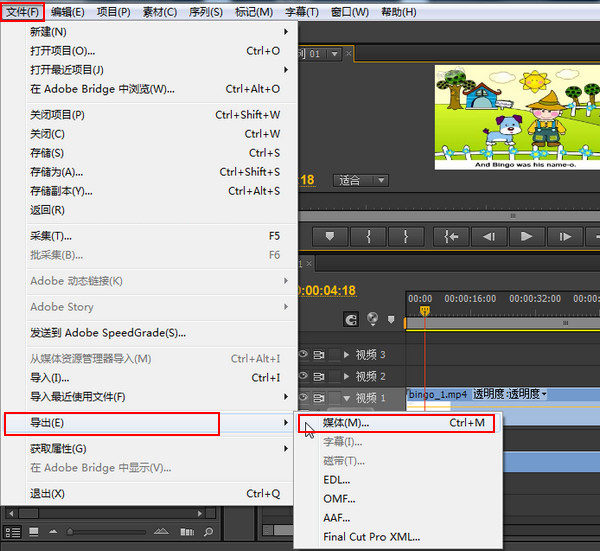The height and width of the screenshot is (551, 600).
Task: Toggle eye visibility for 视频 3 track
Action: point(304,354)
